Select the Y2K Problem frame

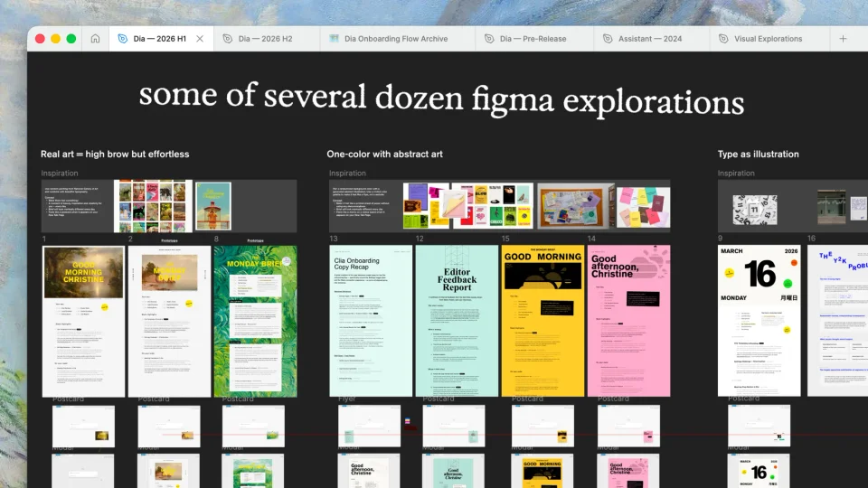[837, 321]
